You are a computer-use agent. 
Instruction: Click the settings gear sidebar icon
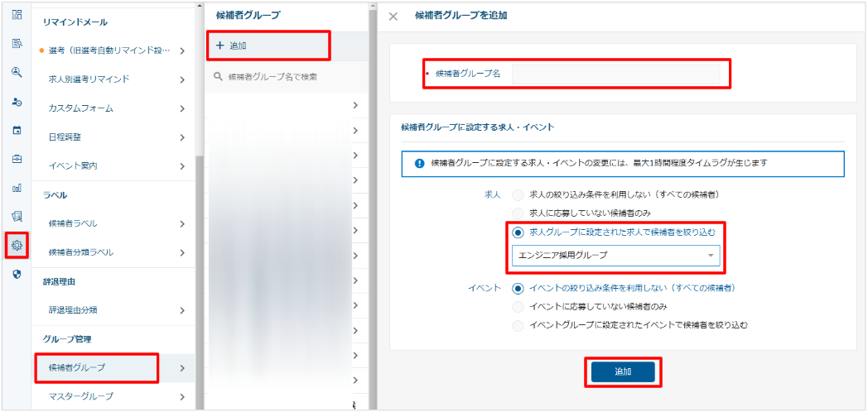(17, 246)
